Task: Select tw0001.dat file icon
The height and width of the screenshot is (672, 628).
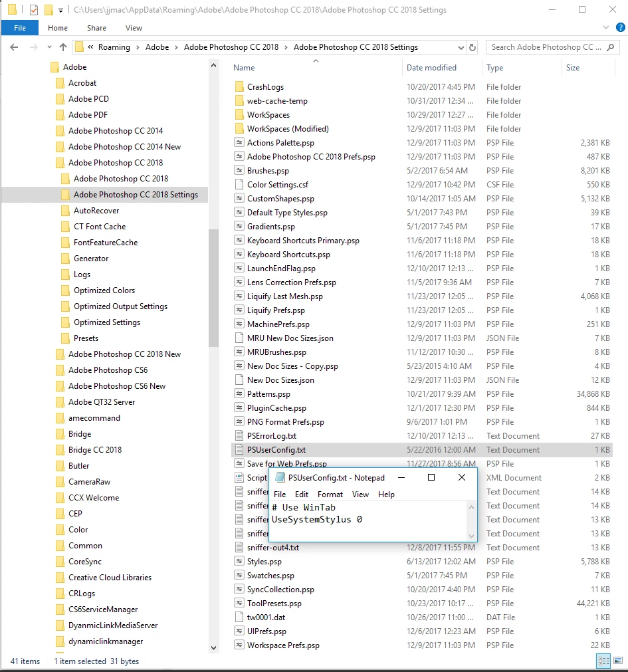Action: [239, 617]
